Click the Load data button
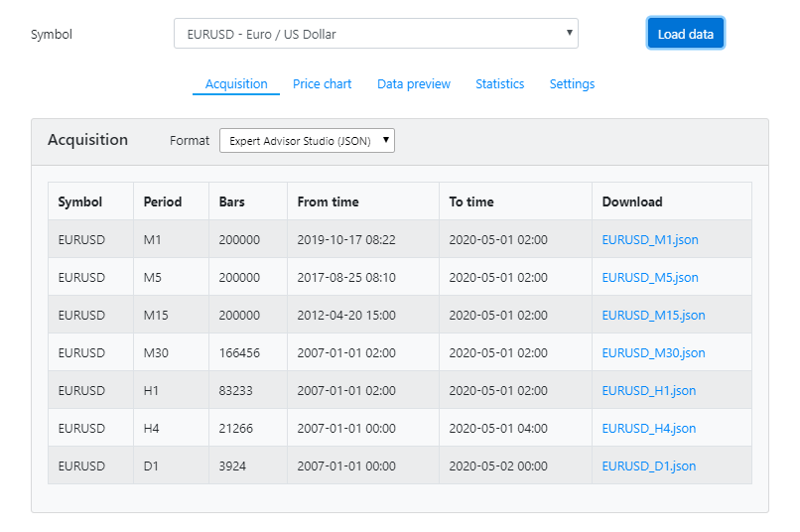 (685, 34)
